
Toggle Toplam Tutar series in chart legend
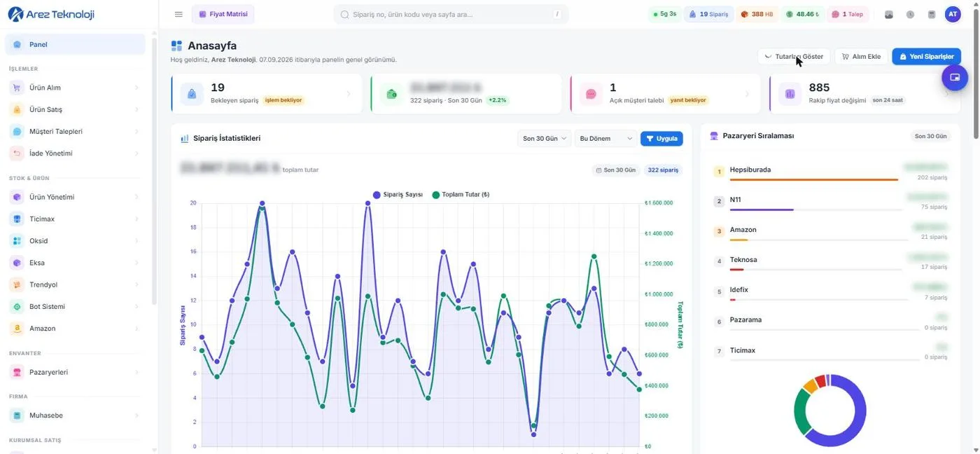pos(461,194)
